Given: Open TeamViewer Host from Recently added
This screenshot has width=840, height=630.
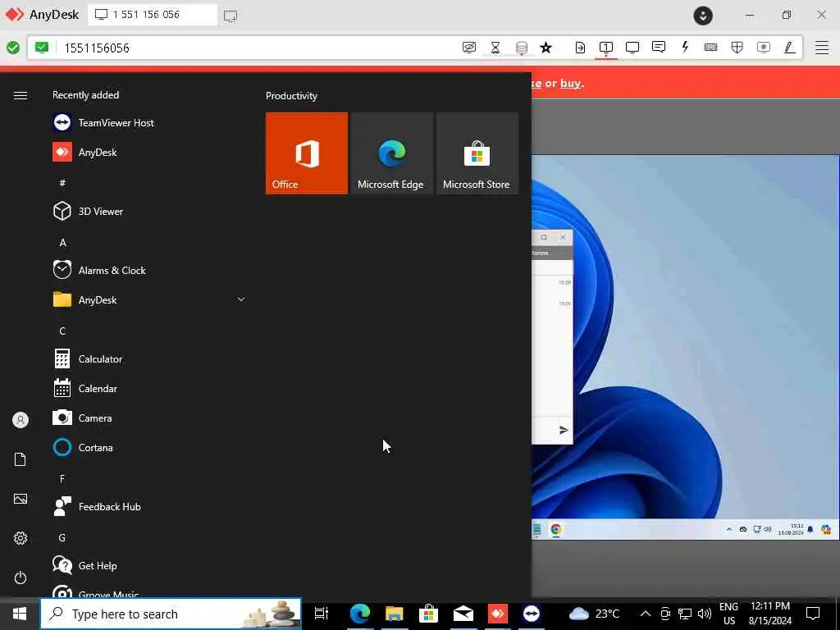Looking at the screenshot, I should [150, 123].
